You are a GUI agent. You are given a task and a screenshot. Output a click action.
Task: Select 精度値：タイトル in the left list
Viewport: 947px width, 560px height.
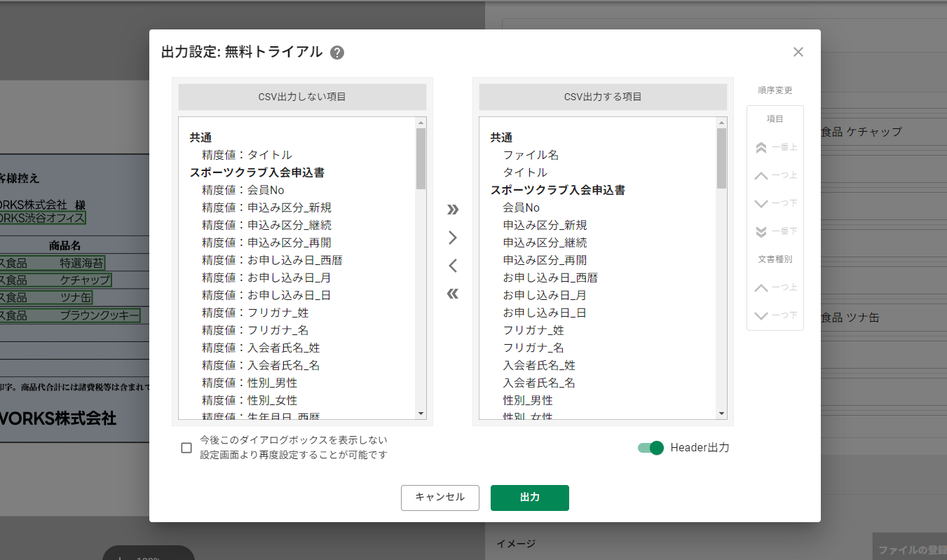247,155
